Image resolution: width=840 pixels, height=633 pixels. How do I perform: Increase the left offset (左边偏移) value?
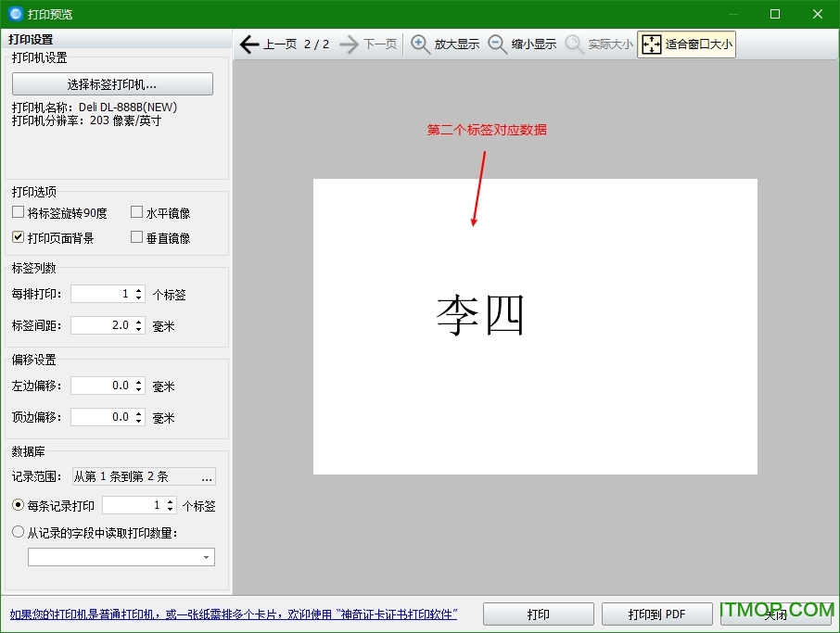(139, 382)
